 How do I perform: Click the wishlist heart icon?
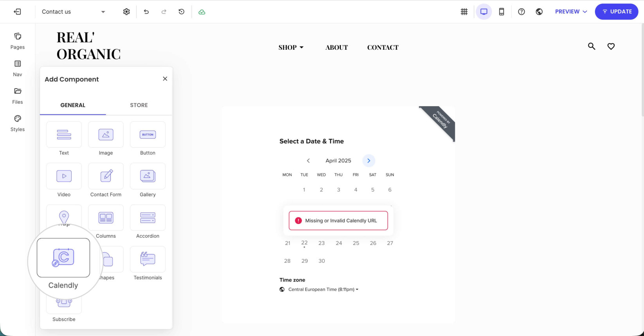click(611, 46)
